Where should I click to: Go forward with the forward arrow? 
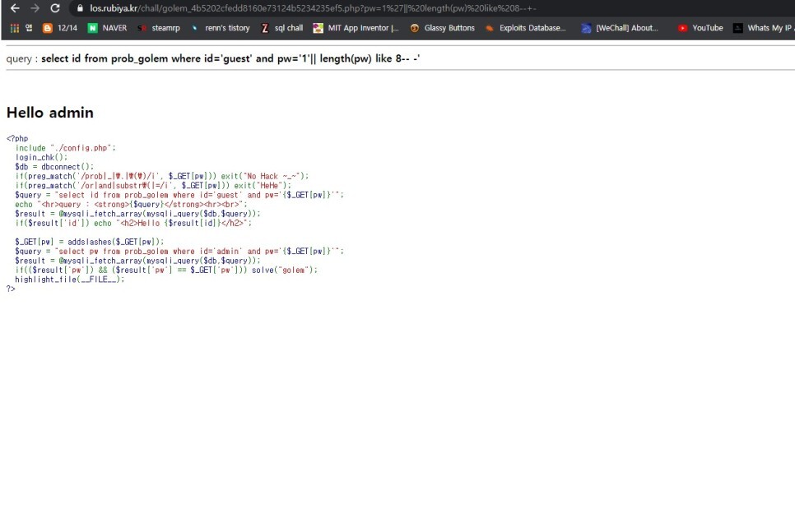35,8
